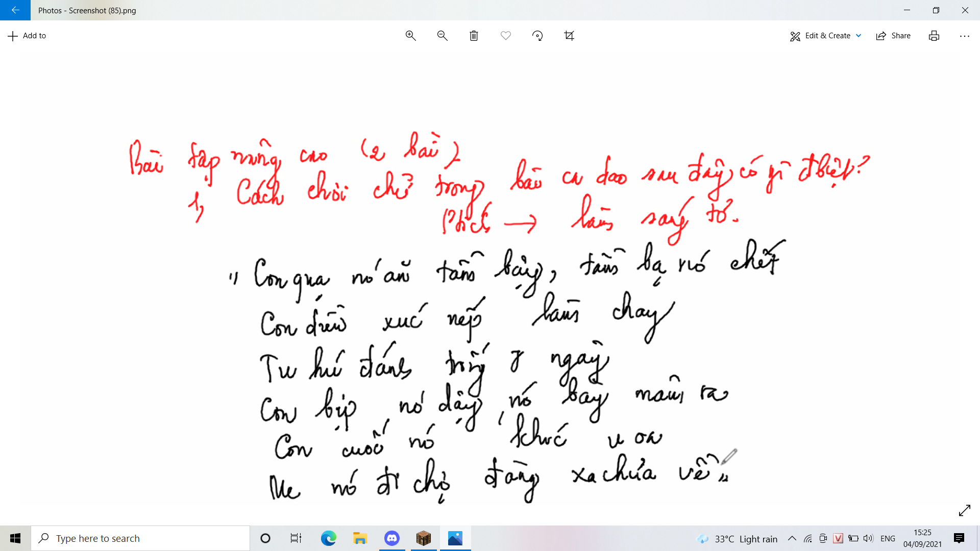Open Edit & Create dropdown
980x551 pixels.
826,36
